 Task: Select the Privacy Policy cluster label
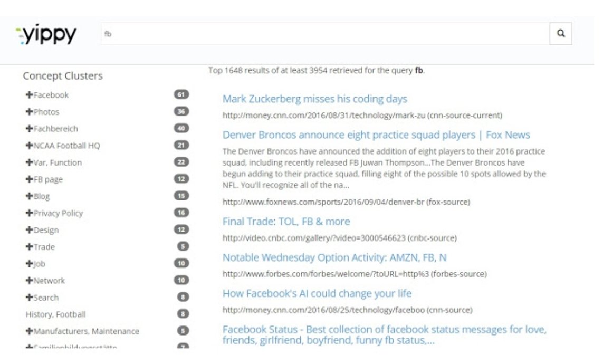point(58,213)
